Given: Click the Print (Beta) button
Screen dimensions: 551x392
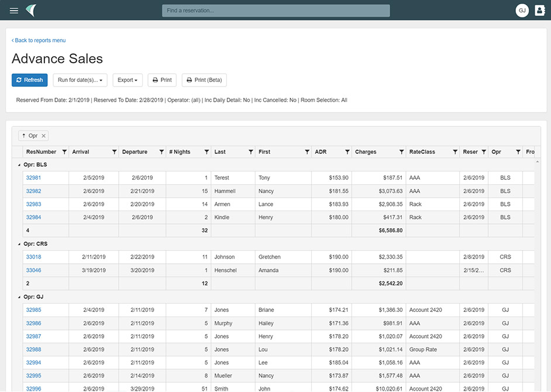Looking at the screenshot, I should point(204,80).
